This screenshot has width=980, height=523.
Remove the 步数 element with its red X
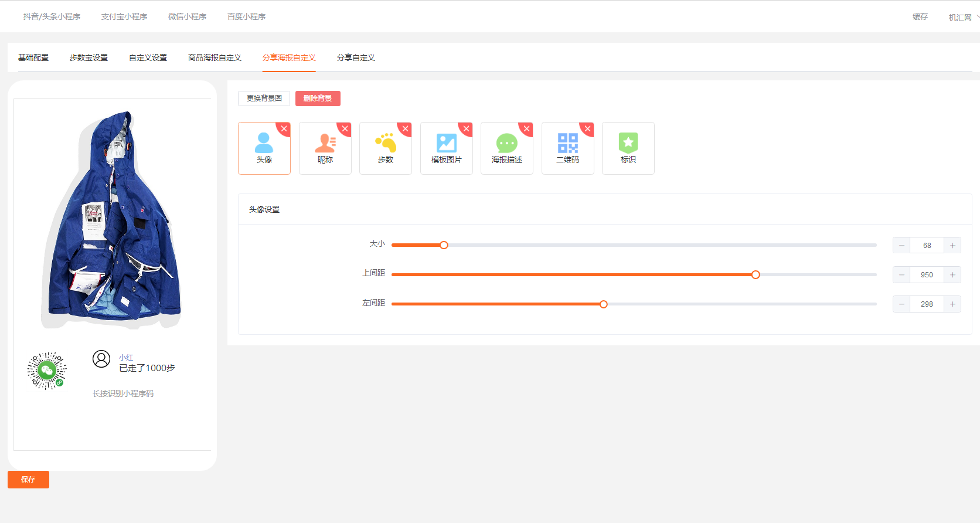click(406, 128)
